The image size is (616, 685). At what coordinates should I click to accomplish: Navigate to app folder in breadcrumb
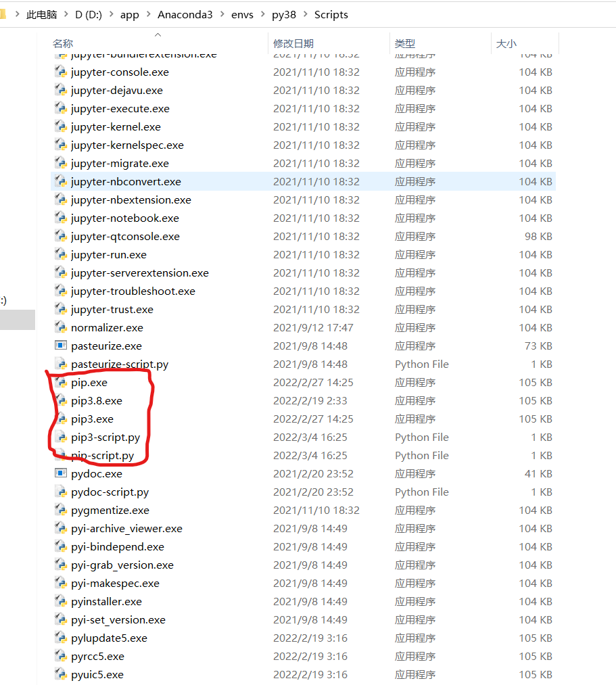(x=130, y=15)
